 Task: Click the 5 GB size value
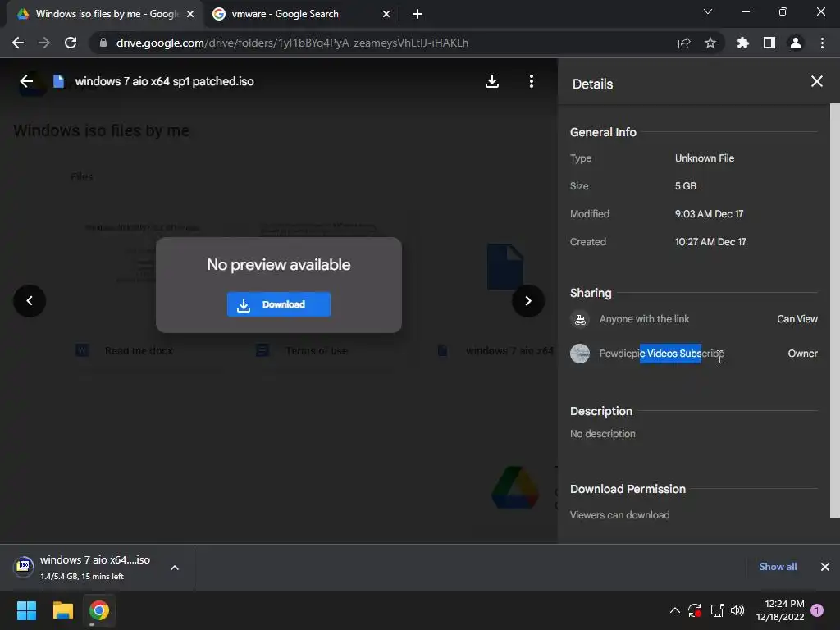tap(685, 186)
